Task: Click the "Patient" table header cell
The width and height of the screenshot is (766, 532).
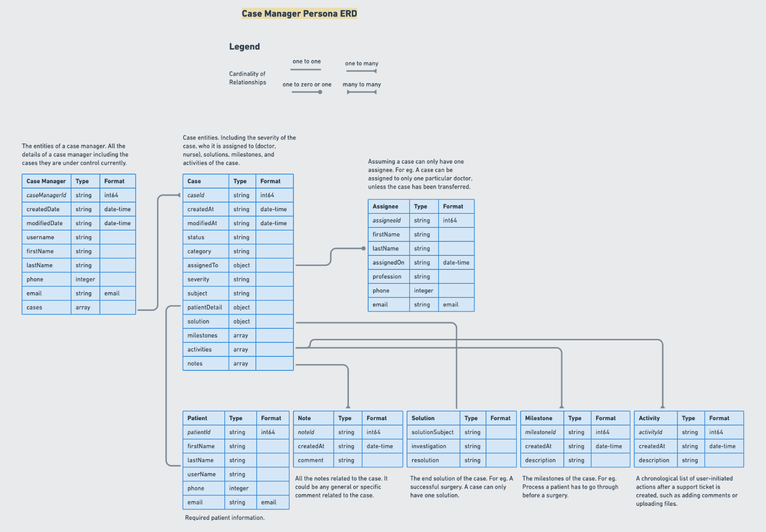Action: [204, 418]
